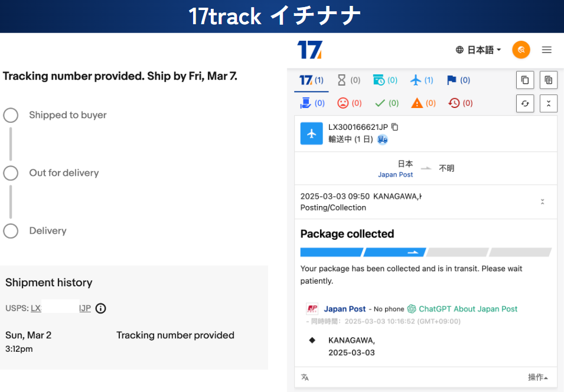Click the translate icon at card bottom
The width and height of the screenshot is (564, 392).
pos(305,377)
